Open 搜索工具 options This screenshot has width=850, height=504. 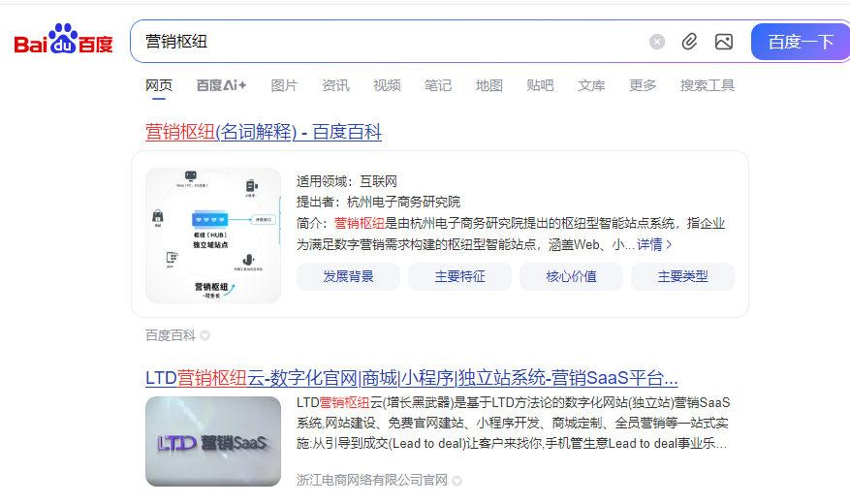click(x=708, y=85)
